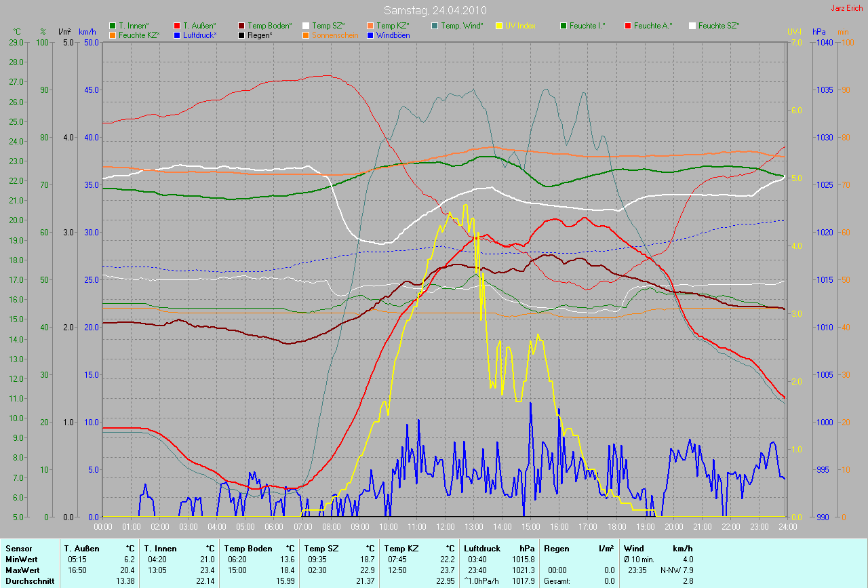The width and height of the screenshot is (868, 588).
Task: Click the orange Temp KZ legend swatch
Action: click(370, 26)
